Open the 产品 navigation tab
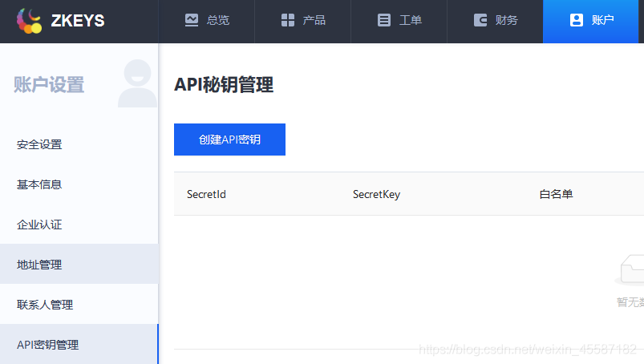Image resolution: width=644 pixels, height=364 pixels. (302, 22)
